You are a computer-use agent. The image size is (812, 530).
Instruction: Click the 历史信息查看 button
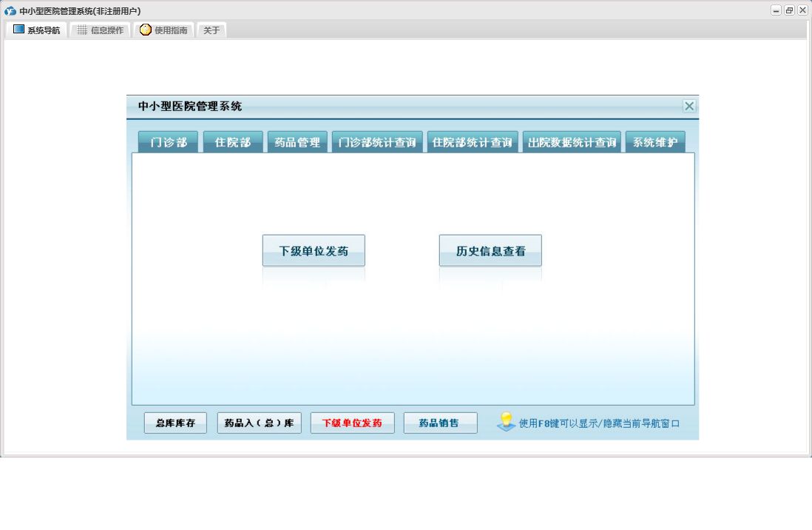490,250
